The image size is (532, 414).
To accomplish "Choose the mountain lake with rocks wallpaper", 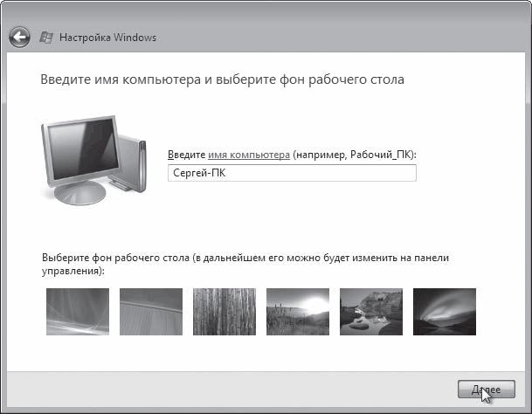I will click(x=371, y=312).
